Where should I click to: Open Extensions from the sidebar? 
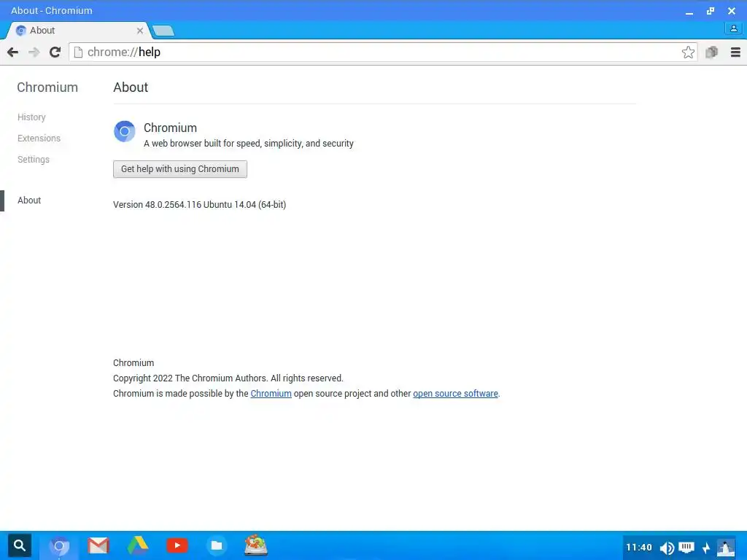(39, 138)
